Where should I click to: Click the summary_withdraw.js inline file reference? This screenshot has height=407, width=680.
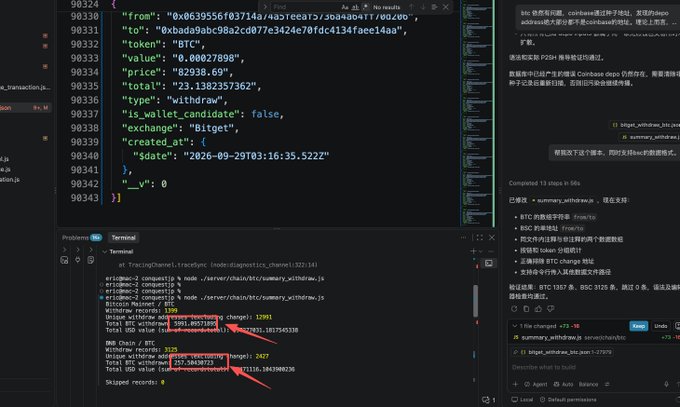pos(563,200)
